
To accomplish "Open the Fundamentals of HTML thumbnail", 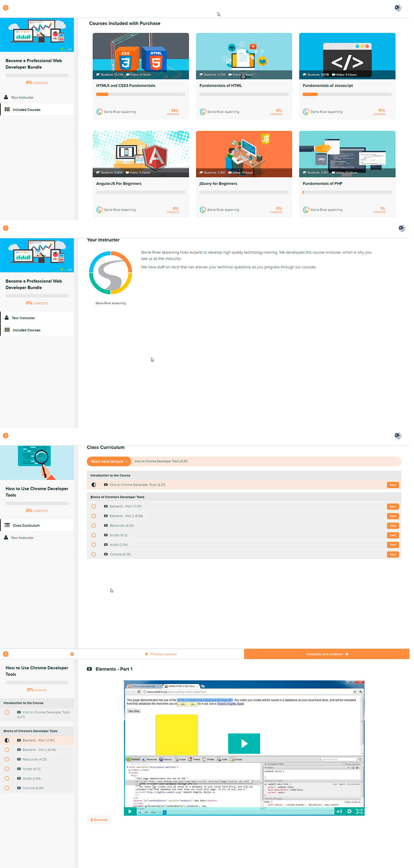I will (x=244, y=56).
